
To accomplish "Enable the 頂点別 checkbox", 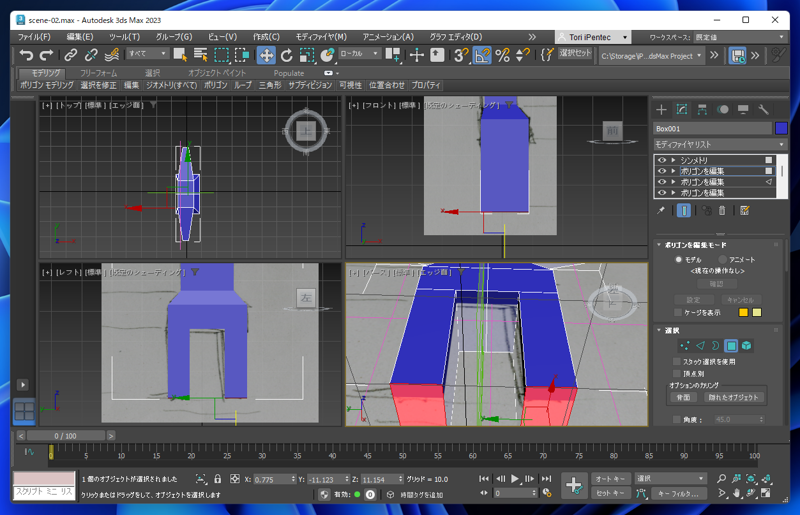I will (x=677, y=374).
